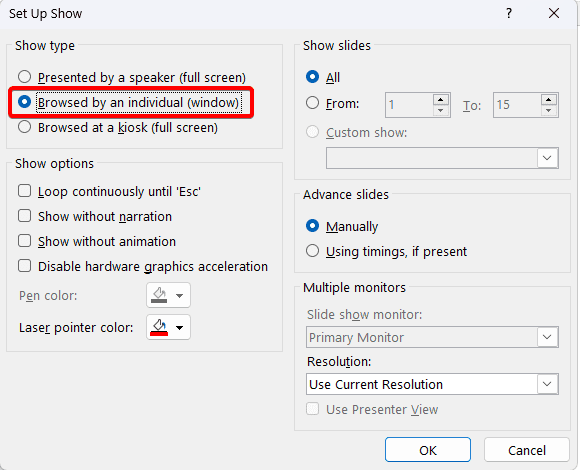Viewport: 580px width, 470px height.
Task: Increase the From slide number spinner
Action: click(441, 100)
